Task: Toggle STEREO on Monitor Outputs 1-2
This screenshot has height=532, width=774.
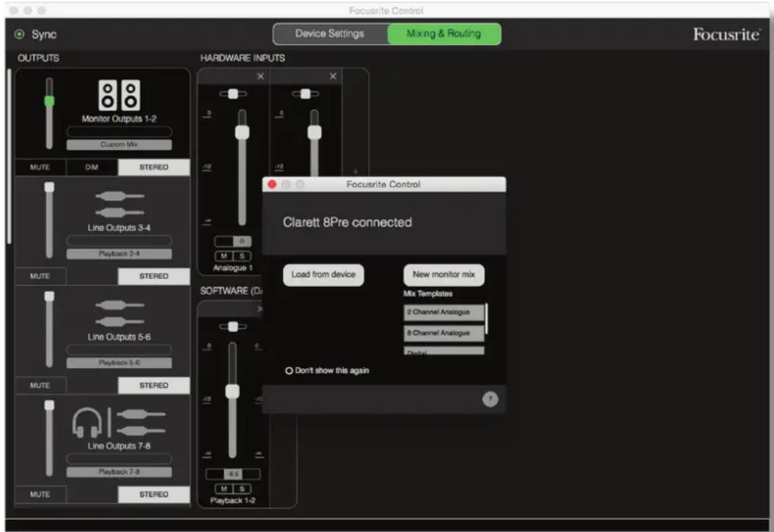Action: (x=153, y=167)
